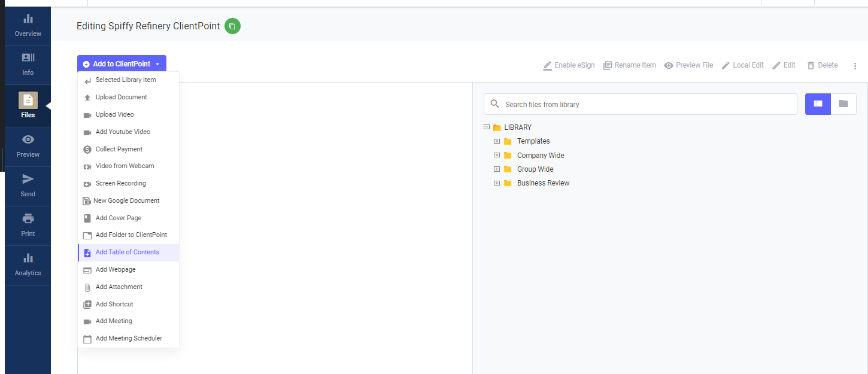
Task: Select Add Table of Contents menu item
Action: coord(128,253)
